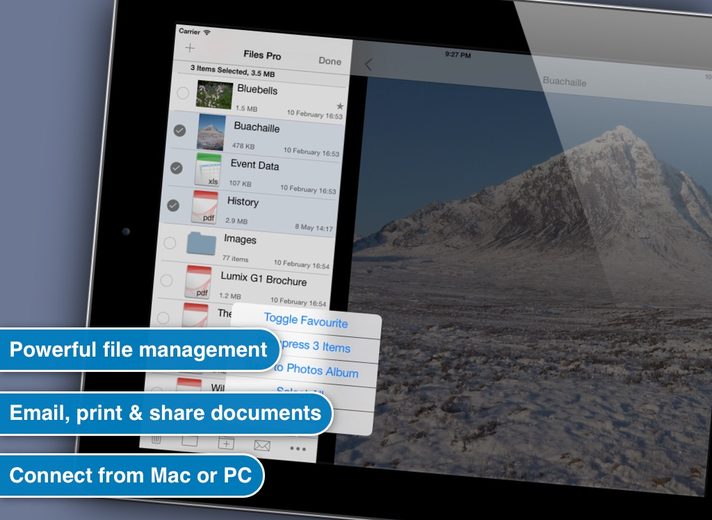Uncheck the Buachaille file checkmark
The image size is (712, 520).
(x=180, y=131)
